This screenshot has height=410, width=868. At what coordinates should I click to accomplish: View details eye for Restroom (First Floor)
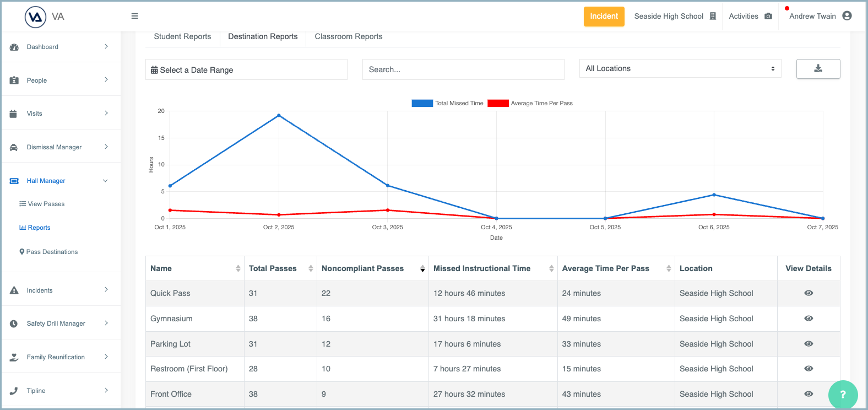tap(809, 369)
